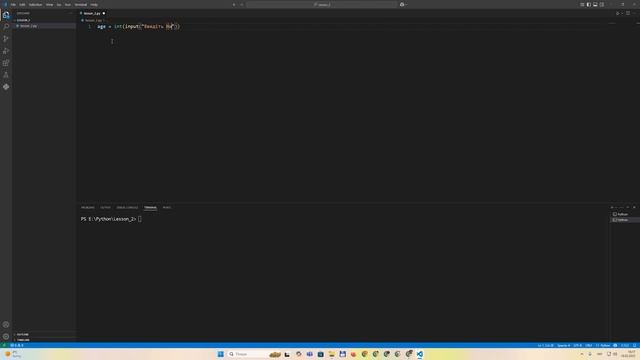
Task: Open the Python extension view in the activity bar
Action: (6, 87)
